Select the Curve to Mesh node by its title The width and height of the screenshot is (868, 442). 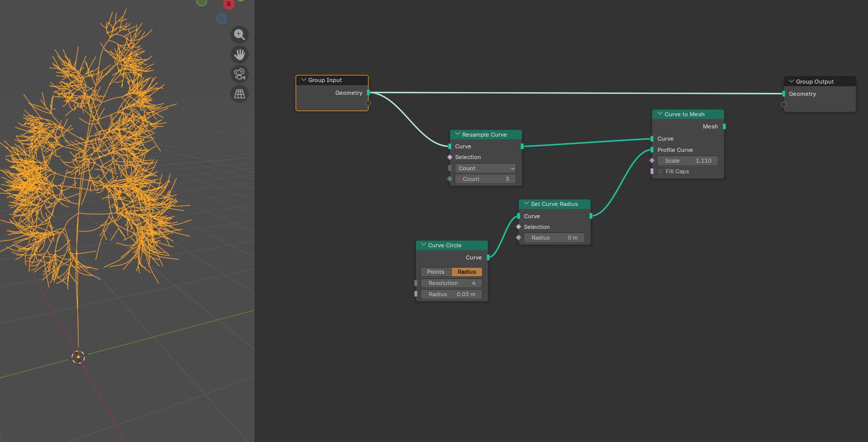coord(685,114)
